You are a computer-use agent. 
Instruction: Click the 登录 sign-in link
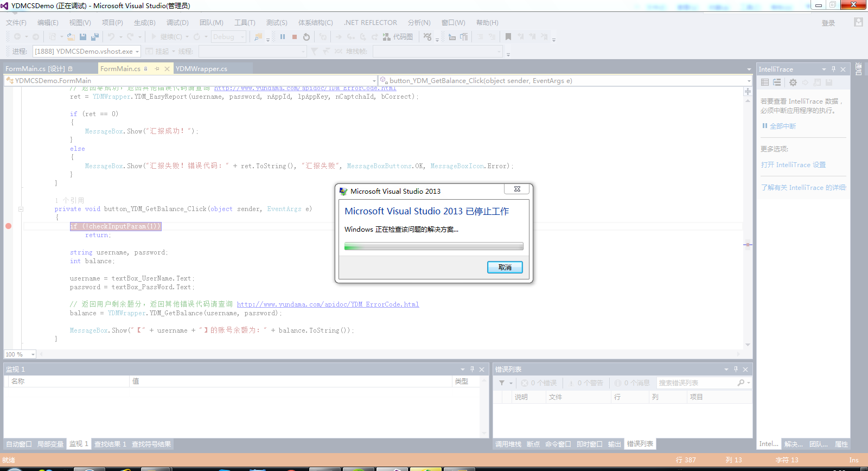[x=828, y=23]
